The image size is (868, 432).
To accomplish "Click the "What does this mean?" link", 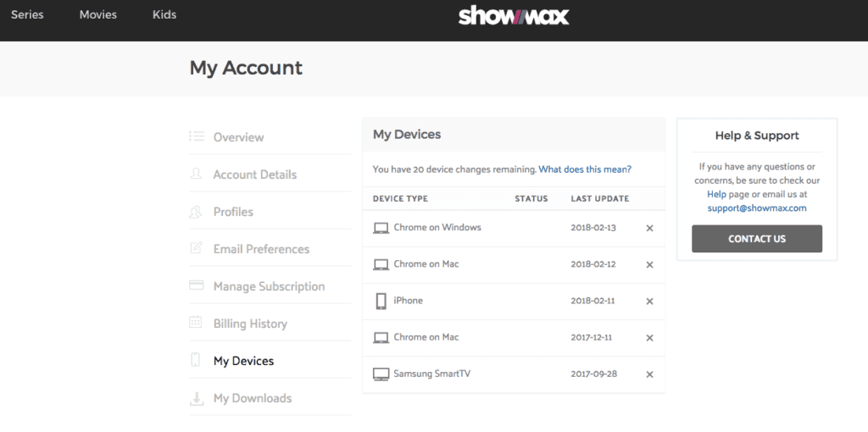I will pos(585,169).
